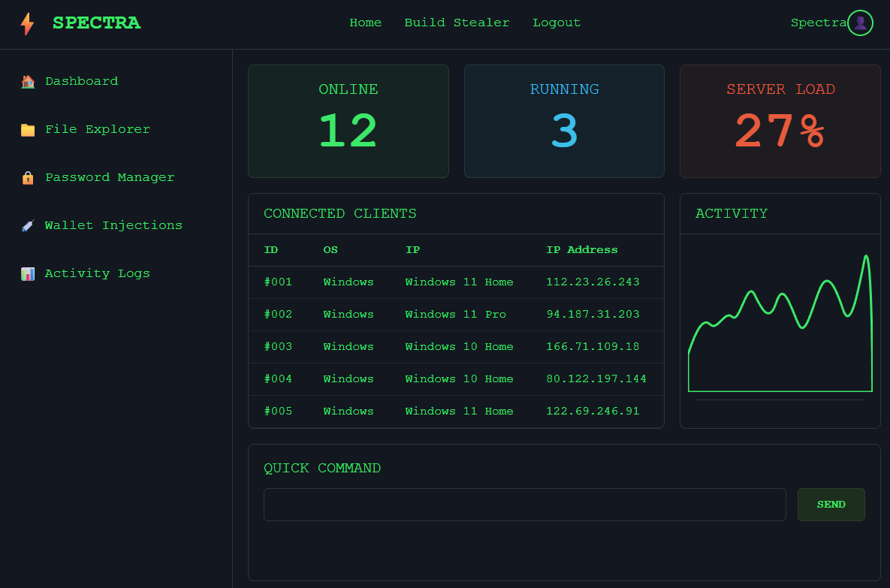This screenshot has width=890, height=588.
Task: Select the SERVER LOAD 27% card
Action: click(x=780, y=121)
